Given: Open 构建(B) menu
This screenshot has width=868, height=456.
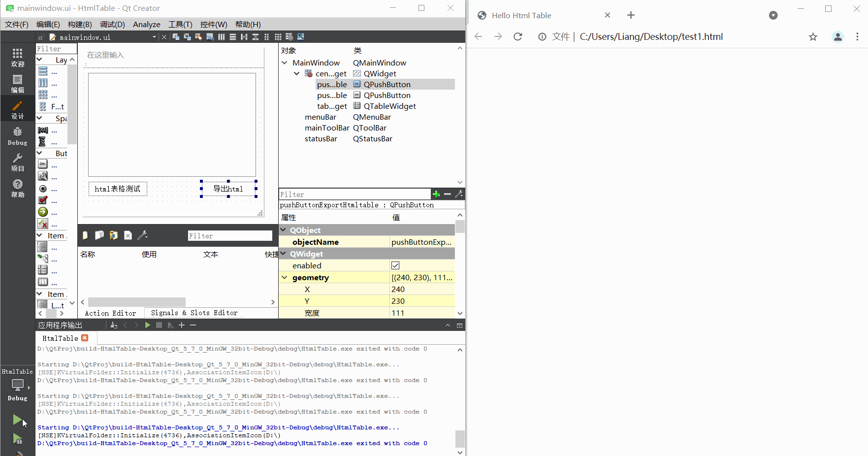Looking at the screenshot, I should pos(80,24).
